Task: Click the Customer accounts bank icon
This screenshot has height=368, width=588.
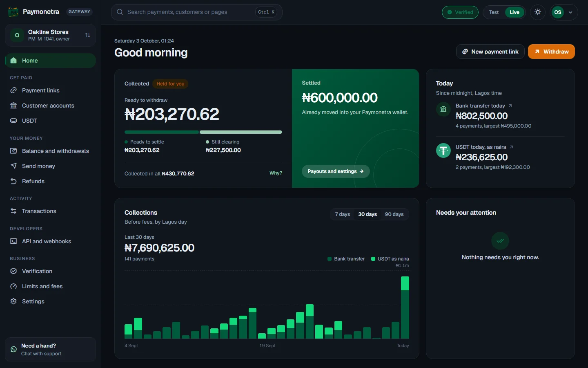Action: click(x=13, y=105)
